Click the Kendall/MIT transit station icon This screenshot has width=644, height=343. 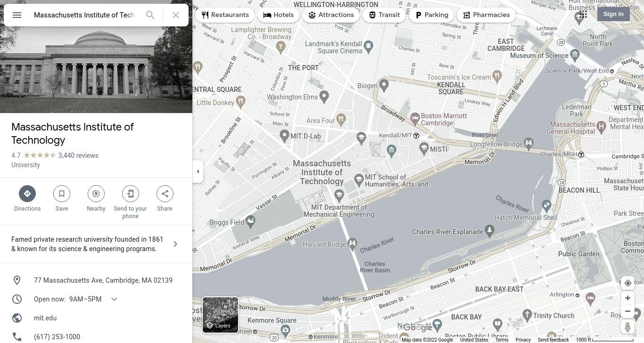416,136
